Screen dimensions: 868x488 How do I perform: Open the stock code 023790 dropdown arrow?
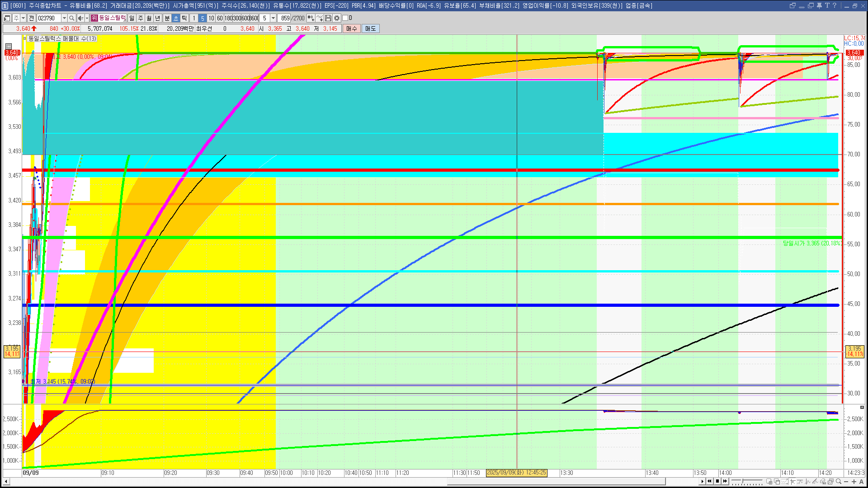64,18
